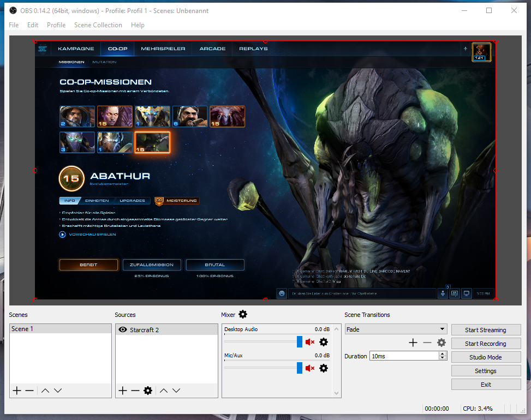Move source up arrow
The height and width of the screenshot is (420, 531).
coord(164,391)
